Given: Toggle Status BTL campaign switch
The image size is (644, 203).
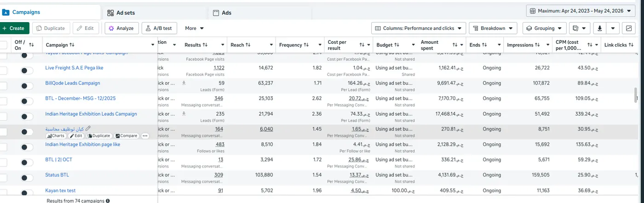Looking at the screenshot, I should (x=27, y=178).
